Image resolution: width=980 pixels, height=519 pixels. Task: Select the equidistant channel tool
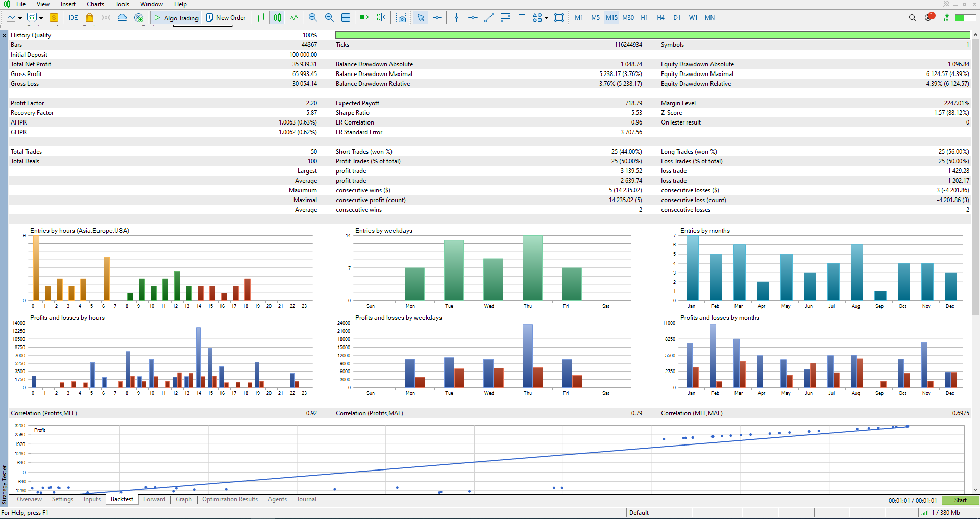[505, 18]
